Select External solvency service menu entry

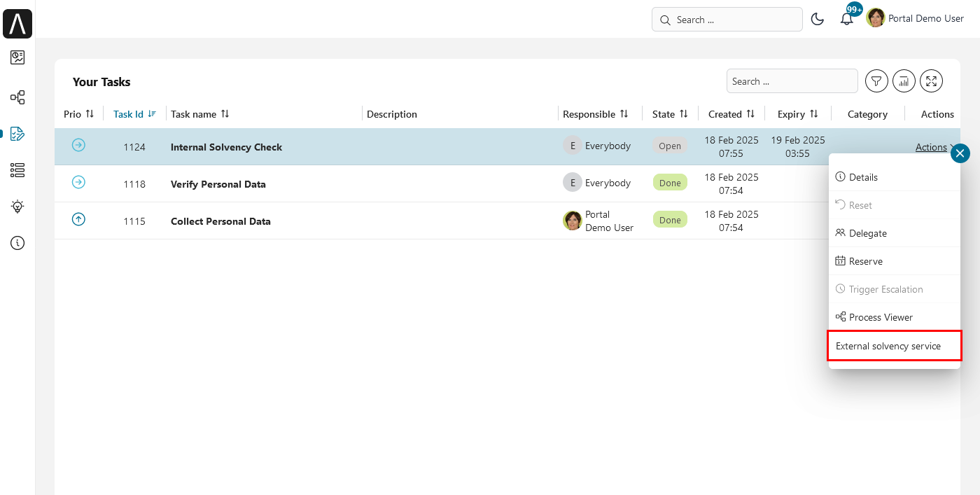(x=895, y=346)
